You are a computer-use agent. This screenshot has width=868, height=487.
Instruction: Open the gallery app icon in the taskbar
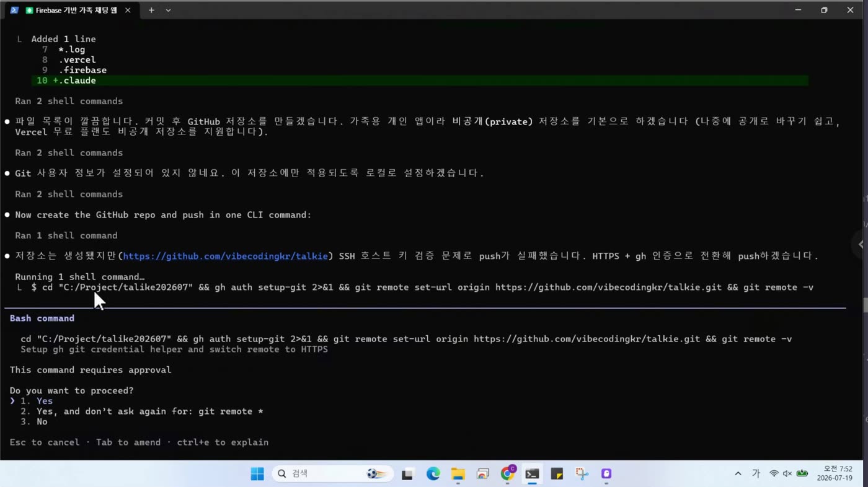click(x=482, y=474)
